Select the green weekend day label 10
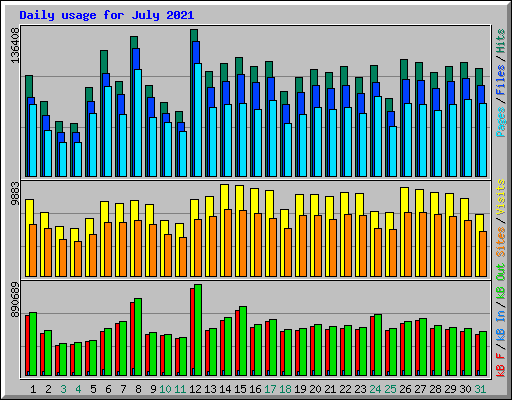 coord(165,389)
